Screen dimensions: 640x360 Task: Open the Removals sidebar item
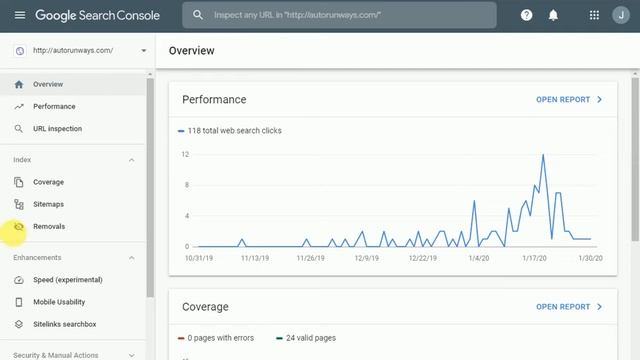(73, 227)
